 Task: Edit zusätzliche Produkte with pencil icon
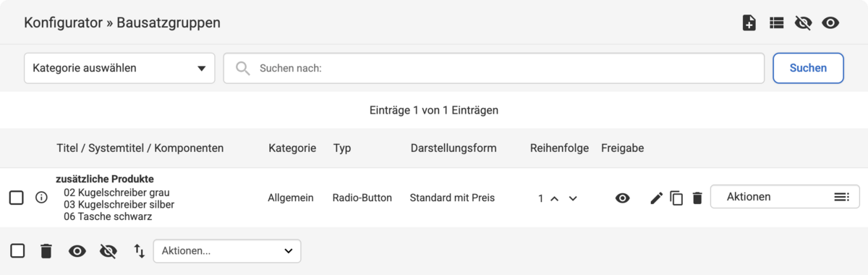657,198
